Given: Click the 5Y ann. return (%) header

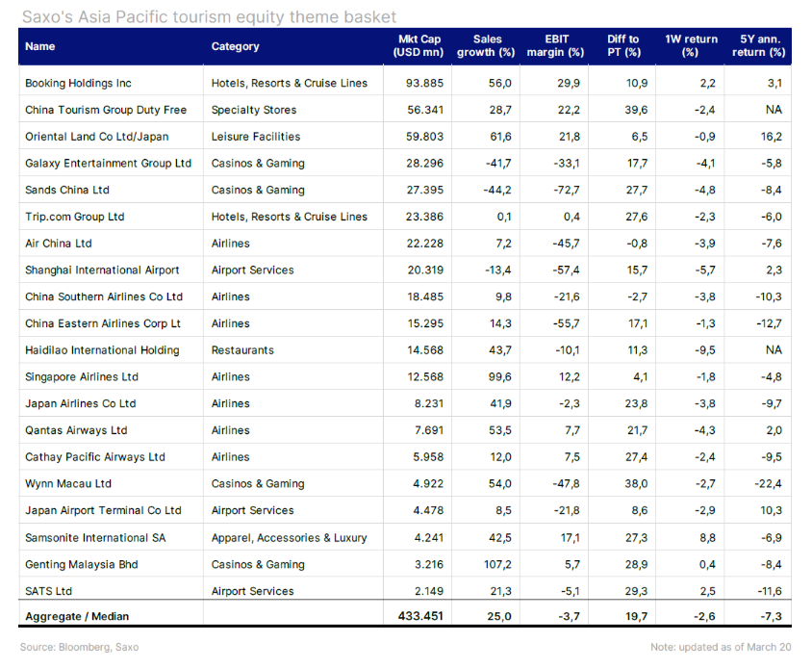Looking at the screenshot, I should 759,45.
